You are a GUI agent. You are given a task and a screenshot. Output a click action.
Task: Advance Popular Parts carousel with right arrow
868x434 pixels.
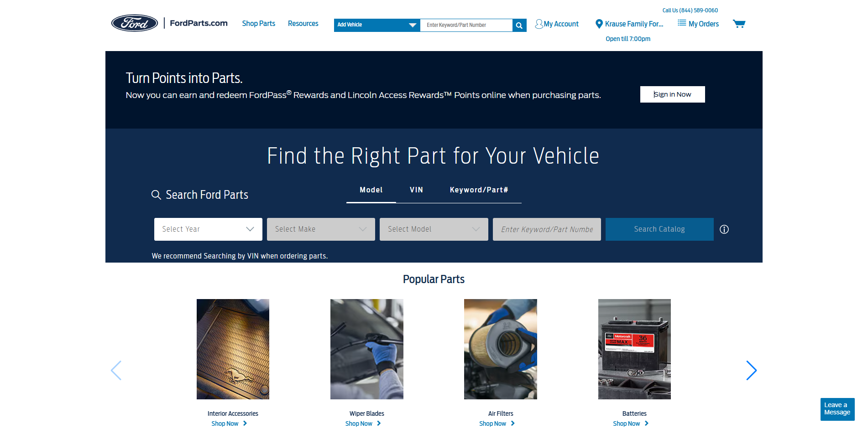tap(751, 370)
